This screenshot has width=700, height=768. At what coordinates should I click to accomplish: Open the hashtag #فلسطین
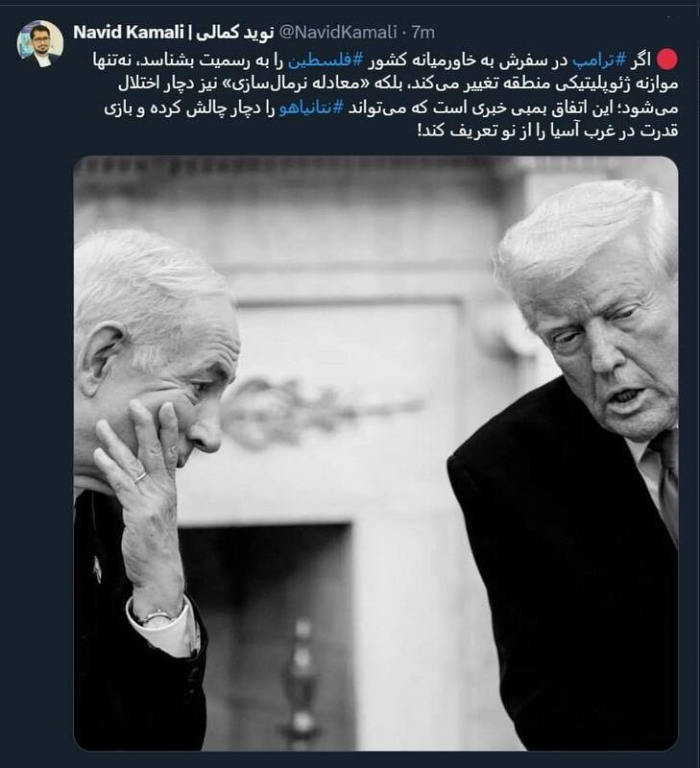click(x=326, y=60)
